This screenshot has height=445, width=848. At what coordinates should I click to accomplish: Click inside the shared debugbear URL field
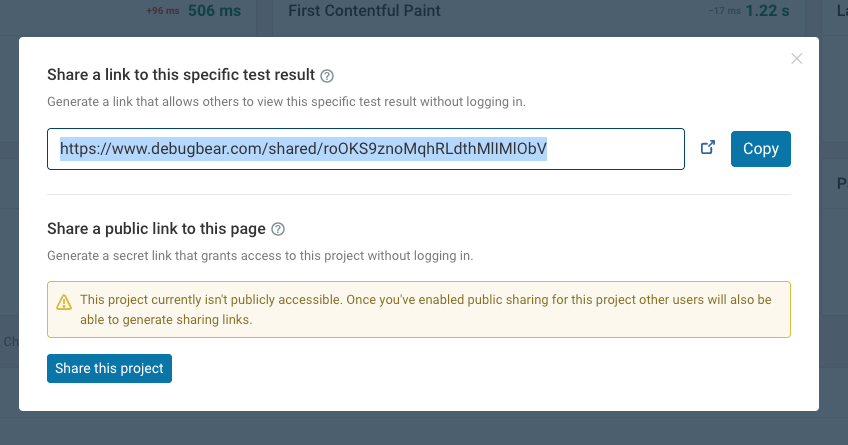[365, 149]
